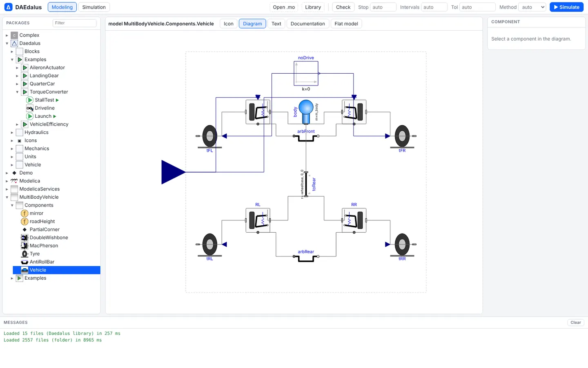Open the Text view tab
Image resolution: width=588 pixels, height=368 pixels.
click(276, 24)
